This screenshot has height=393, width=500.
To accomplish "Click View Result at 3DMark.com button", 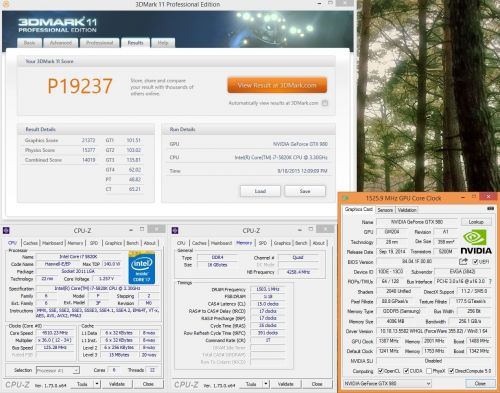I will coord(277,85).
